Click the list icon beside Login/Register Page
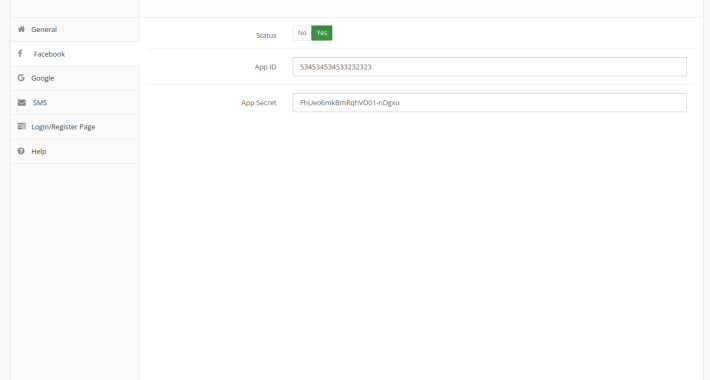Viewport: 710px width, 380px height. tap(21, 126)
